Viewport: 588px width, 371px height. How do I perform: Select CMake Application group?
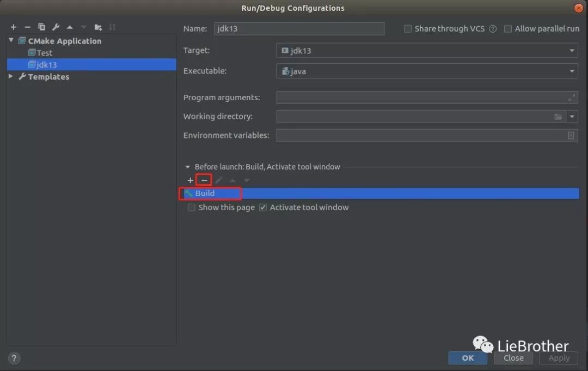pyautogui.click(x=64, y=41)
